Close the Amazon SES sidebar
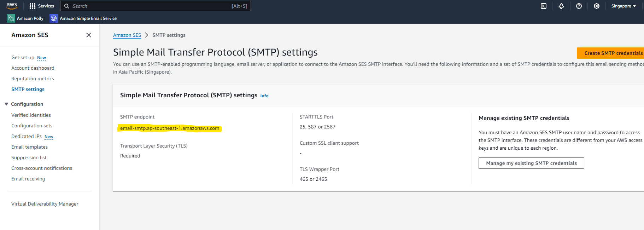The image size is (644, 230). (89, 35)
